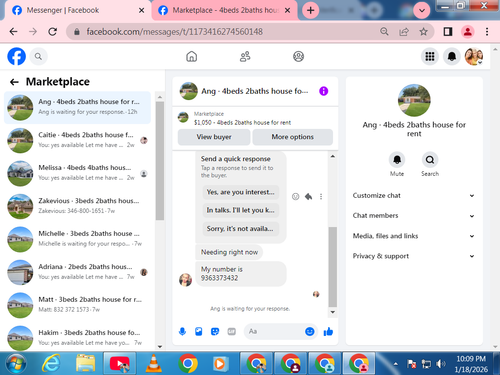
Task: Go to the Home feed icon
Action: point(191,56)
